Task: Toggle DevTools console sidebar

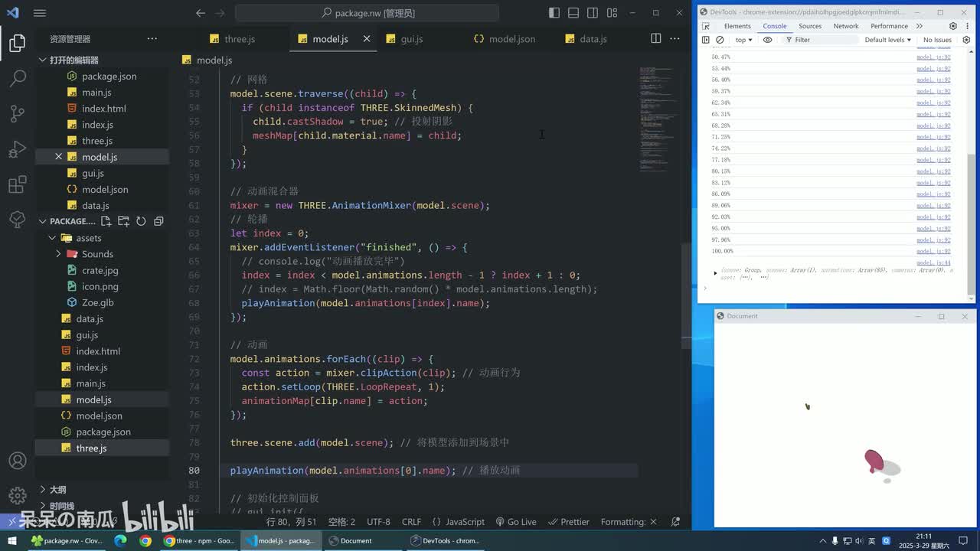Action: (706, 40)
